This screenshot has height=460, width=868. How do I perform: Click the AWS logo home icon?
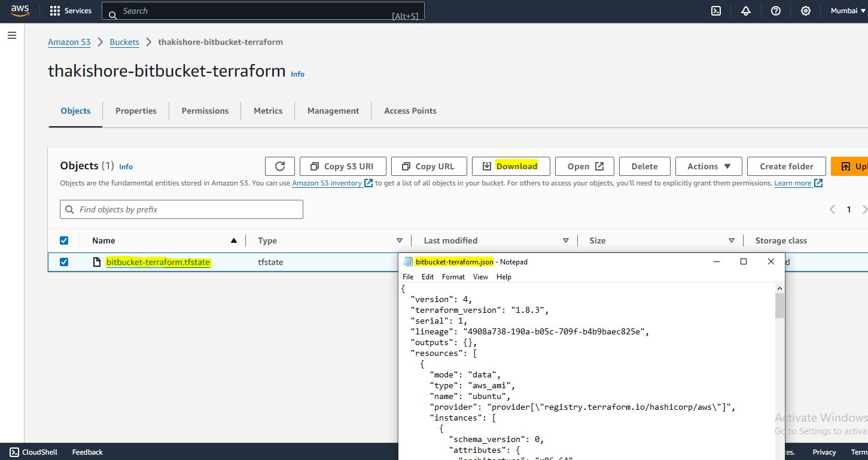click(19, 11)
